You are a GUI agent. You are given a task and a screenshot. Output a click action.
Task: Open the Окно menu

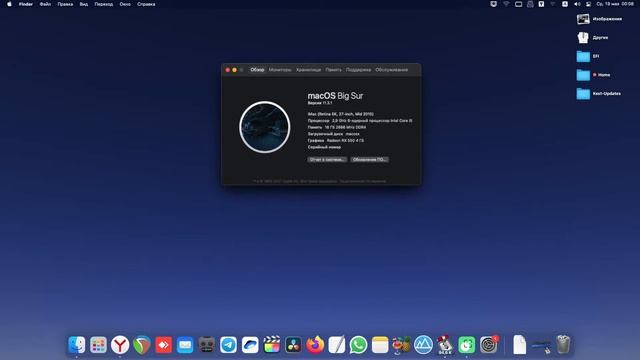pos(125,4)
